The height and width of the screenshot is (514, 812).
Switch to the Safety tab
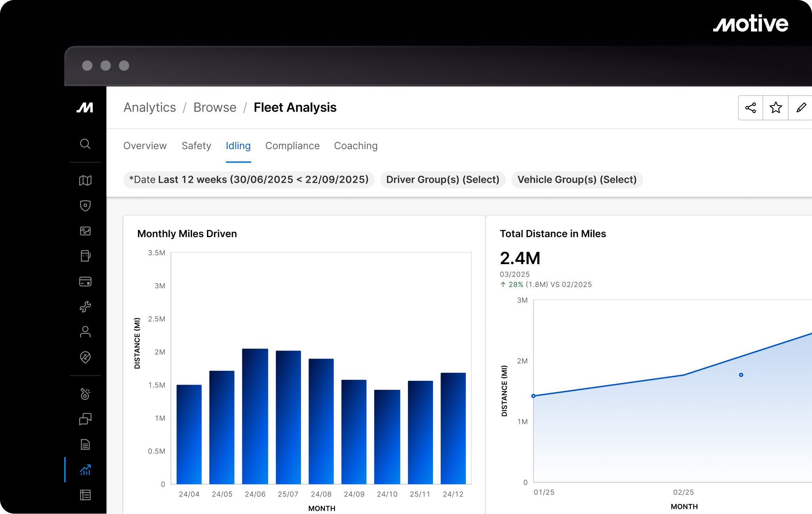click(x=196, y=146)
